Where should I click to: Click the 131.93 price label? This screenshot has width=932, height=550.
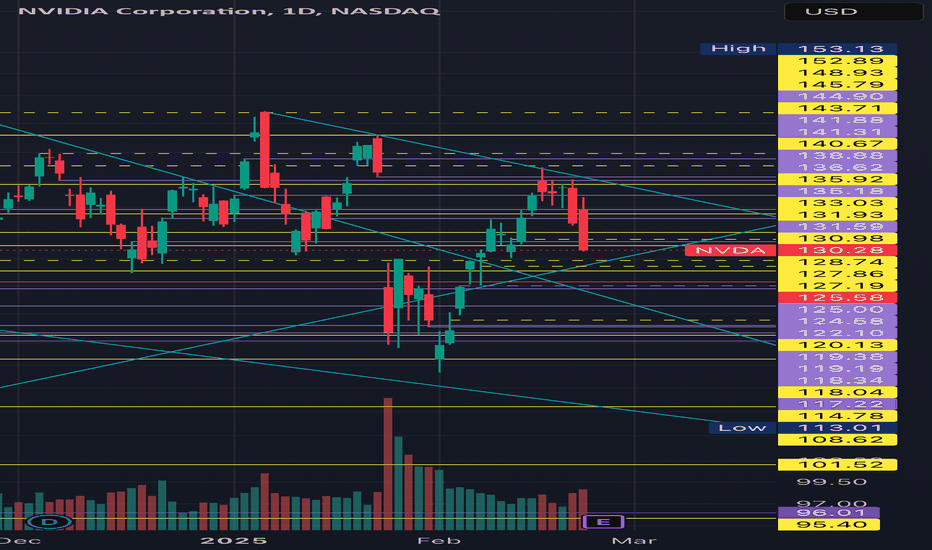coord(837,215)
